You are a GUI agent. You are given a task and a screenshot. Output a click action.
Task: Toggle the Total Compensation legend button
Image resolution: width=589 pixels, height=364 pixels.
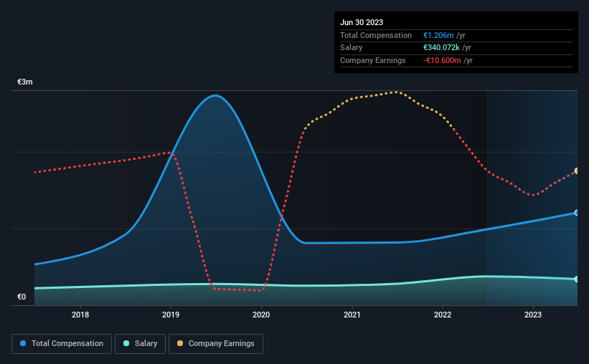(x=62, y=344)
